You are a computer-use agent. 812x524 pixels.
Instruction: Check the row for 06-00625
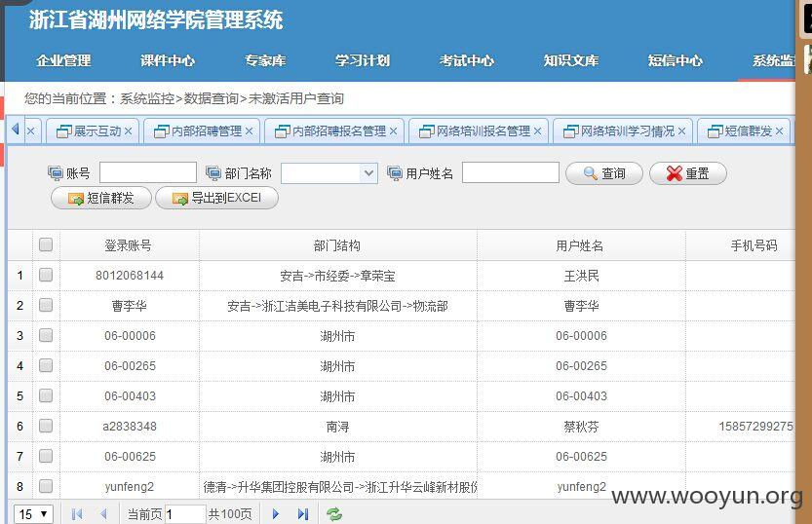pyautogui.click(x=46, y=456)
